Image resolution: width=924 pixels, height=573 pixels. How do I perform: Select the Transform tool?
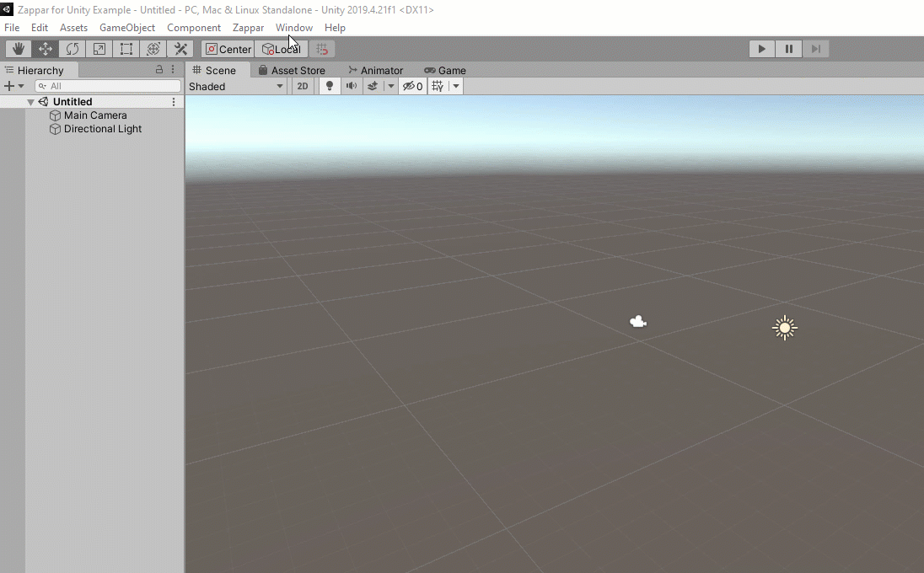[x=153, y=49]
